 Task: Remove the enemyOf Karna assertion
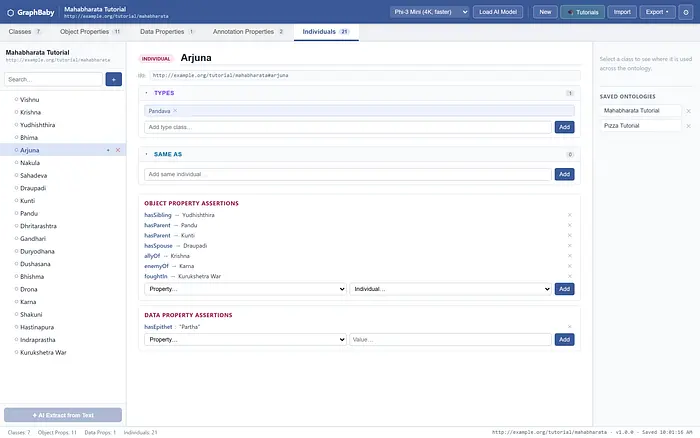570,266
